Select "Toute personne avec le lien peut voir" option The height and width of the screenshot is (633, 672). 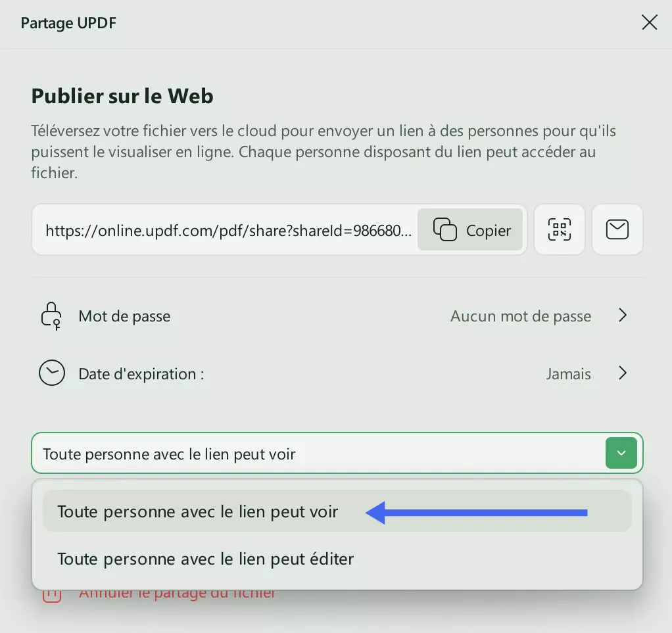(197, 511)
